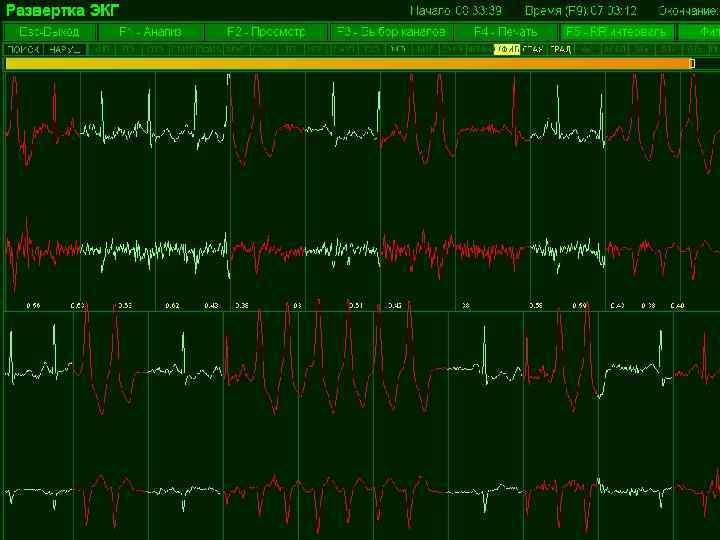
Task: Select the НАРУШ event filter
Action: tap(66, 50)
